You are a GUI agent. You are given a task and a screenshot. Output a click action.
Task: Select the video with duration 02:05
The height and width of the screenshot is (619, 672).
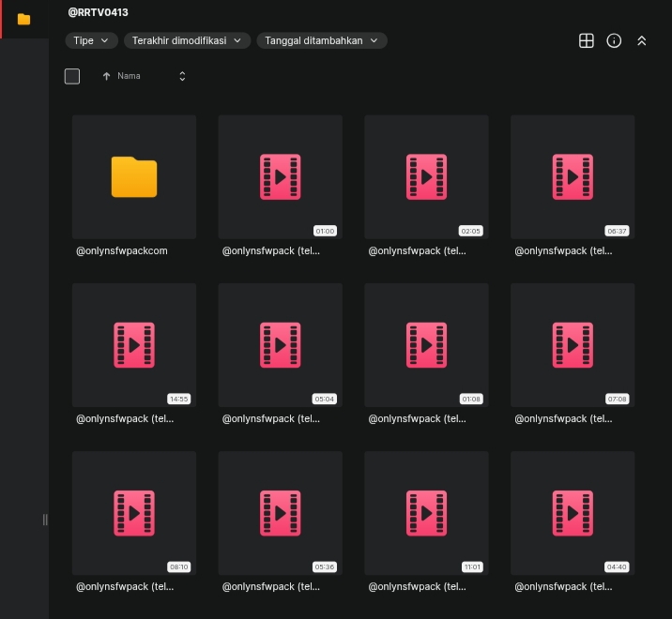426,177
